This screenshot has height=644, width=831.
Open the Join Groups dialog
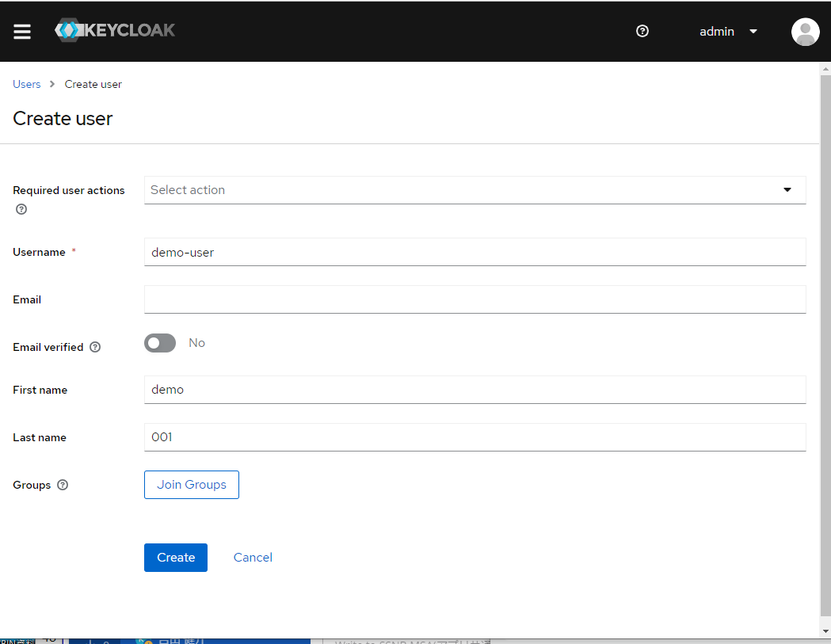(191, 485)
